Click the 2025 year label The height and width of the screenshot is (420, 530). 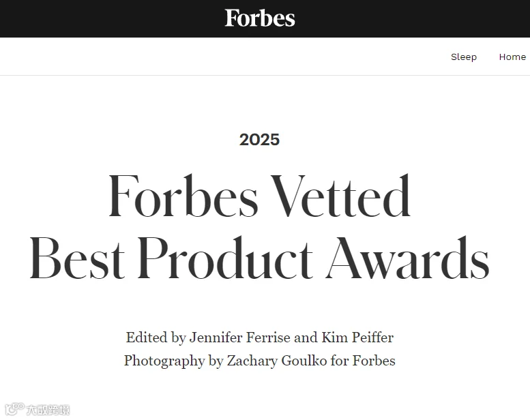point(260,140)
